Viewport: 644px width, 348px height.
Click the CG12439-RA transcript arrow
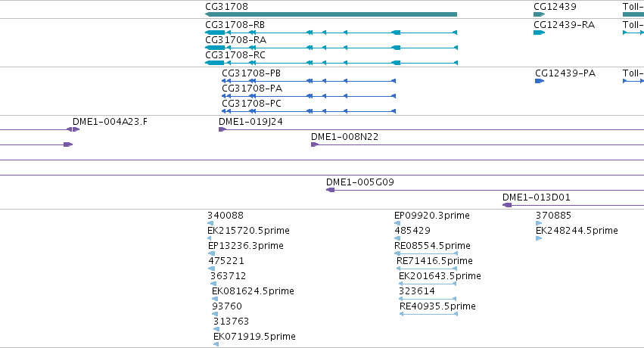point(539,33)
